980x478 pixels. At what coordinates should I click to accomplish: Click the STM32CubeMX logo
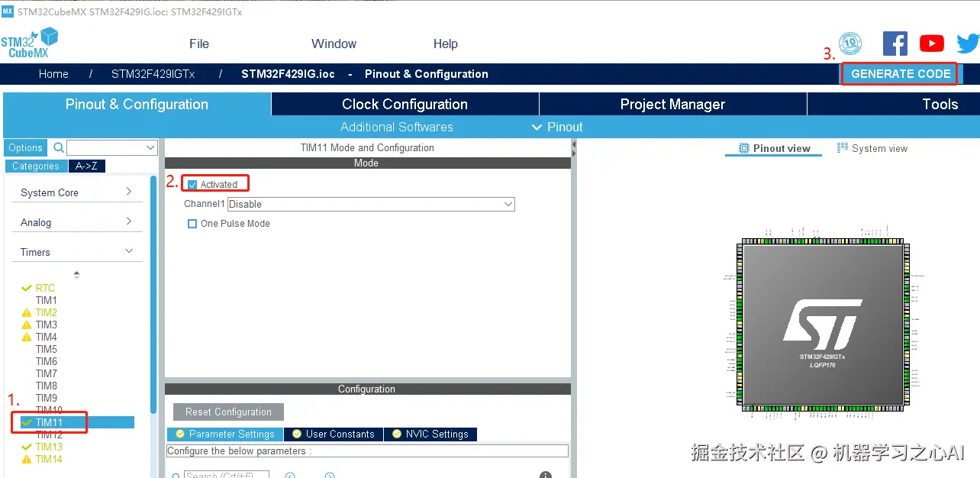click(x=29, y=43)
